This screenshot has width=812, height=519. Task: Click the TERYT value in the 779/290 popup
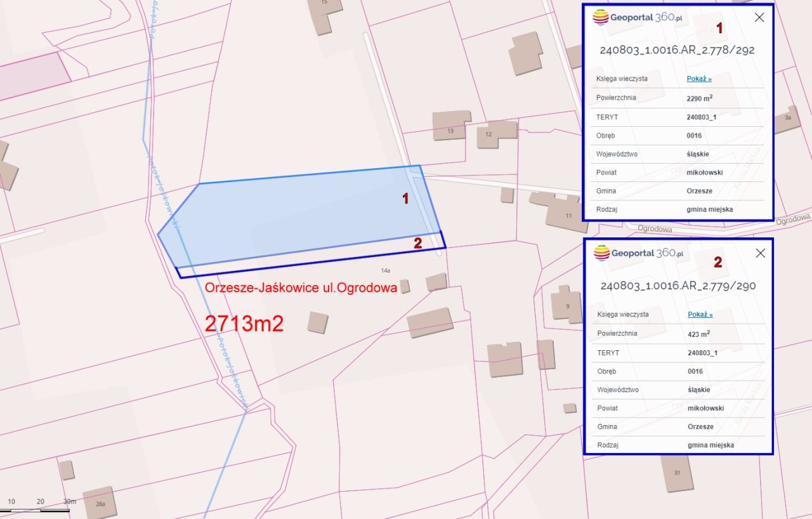[x=703, y=353]
